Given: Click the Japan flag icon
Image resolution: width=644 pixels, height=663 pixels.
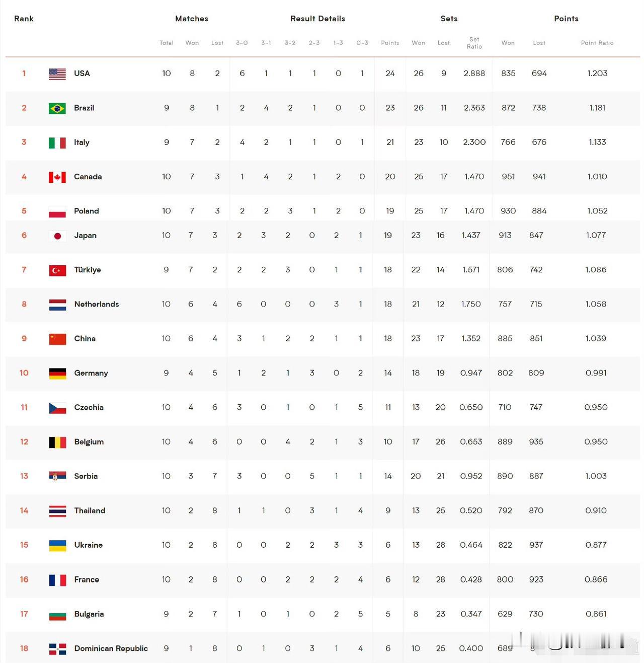Looking at the screenshot, I should click(x=57, y=236).
